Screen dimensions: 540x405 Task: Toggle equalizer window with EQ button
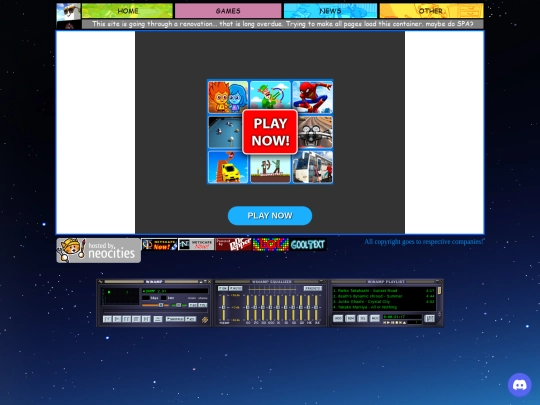193,305
